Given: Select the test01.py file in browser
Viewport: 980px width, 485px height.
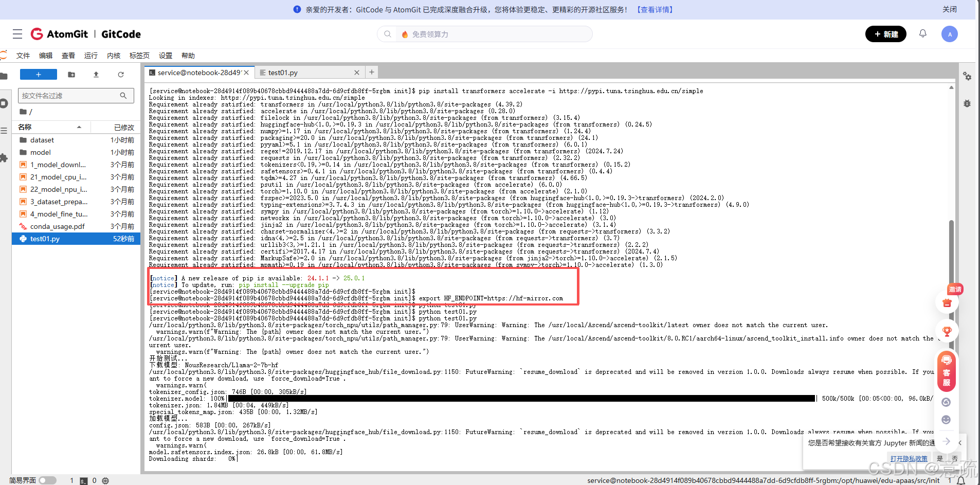Looking at the screenshot, I should pos(76,239).
